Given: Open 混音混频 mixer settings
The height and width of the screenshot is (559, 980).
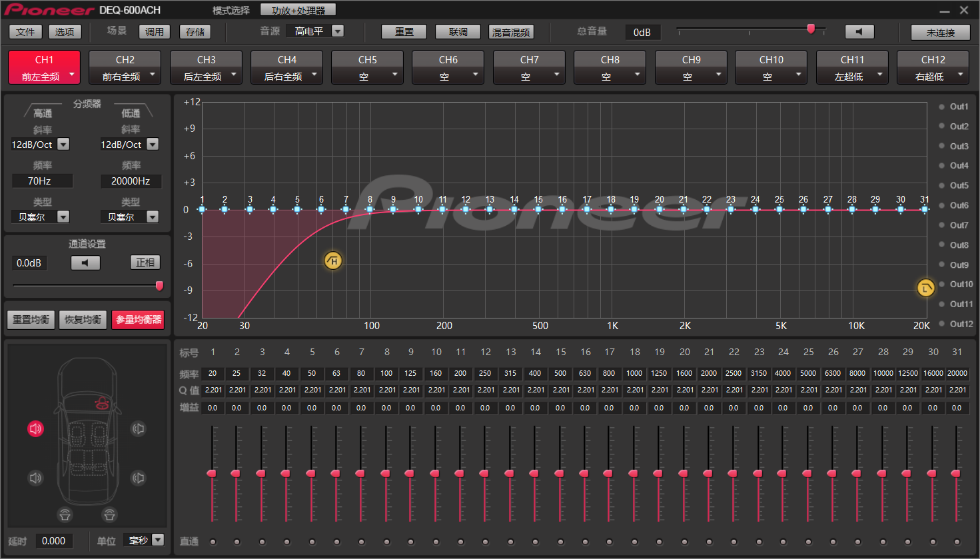Looking at the screenshot, I should (511, 32).
